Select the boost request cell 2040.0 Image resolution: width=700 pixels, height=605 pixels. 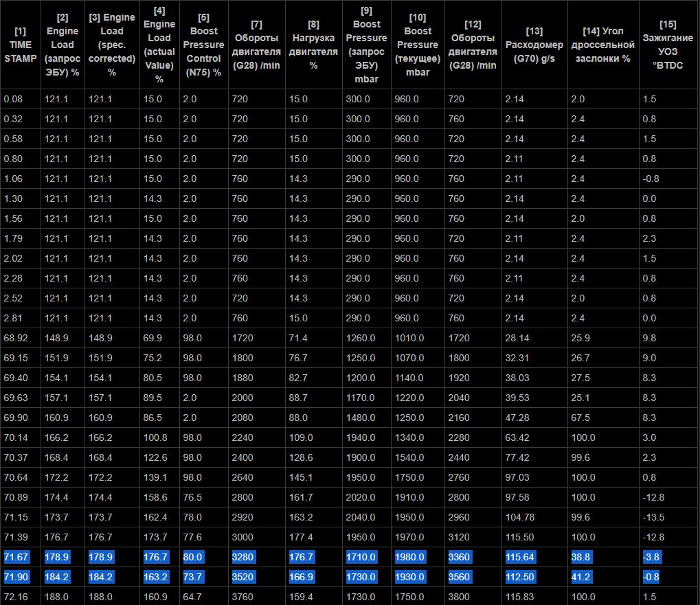[365, 517]
